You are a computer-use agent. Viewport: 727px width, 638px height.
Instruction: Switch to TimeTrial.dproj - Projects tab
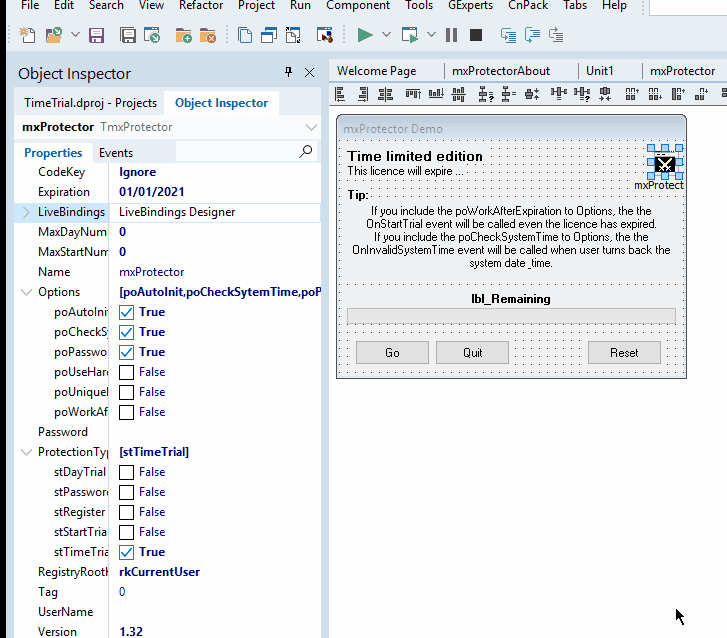pos(90,103)
